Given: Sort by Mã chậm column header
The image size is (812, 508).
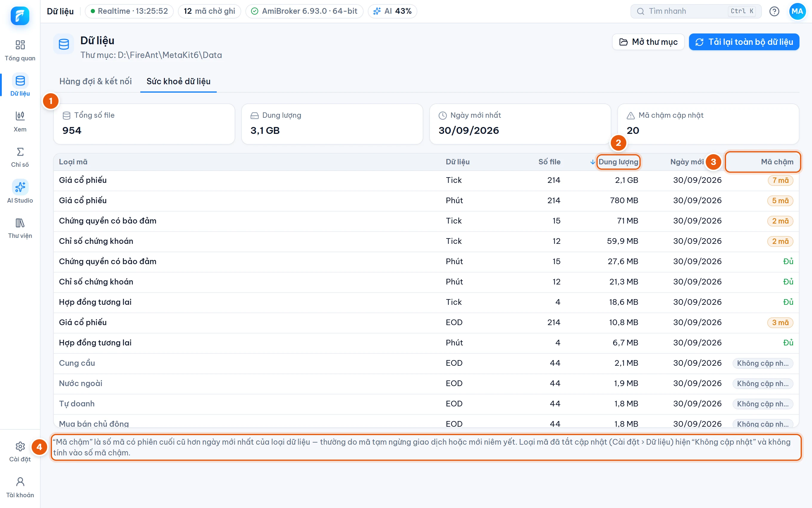Looking at the screenshot, I should [777, 162].
